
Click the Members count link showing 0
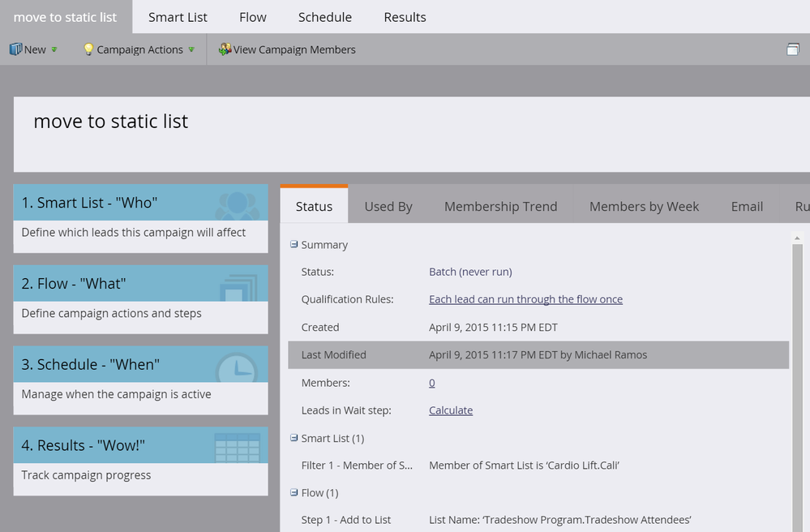[x=431, y=383]
